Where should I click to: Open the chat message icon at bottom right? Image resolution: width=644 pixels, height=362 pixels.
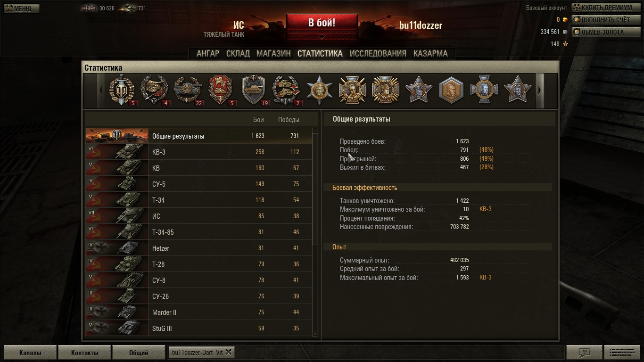coord(584,352)
